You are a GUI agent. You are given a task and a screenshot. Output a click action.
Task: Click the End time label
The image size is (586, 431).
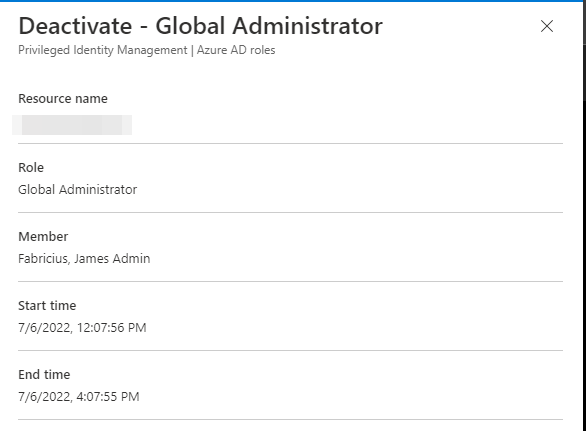[x=44, y=375]
